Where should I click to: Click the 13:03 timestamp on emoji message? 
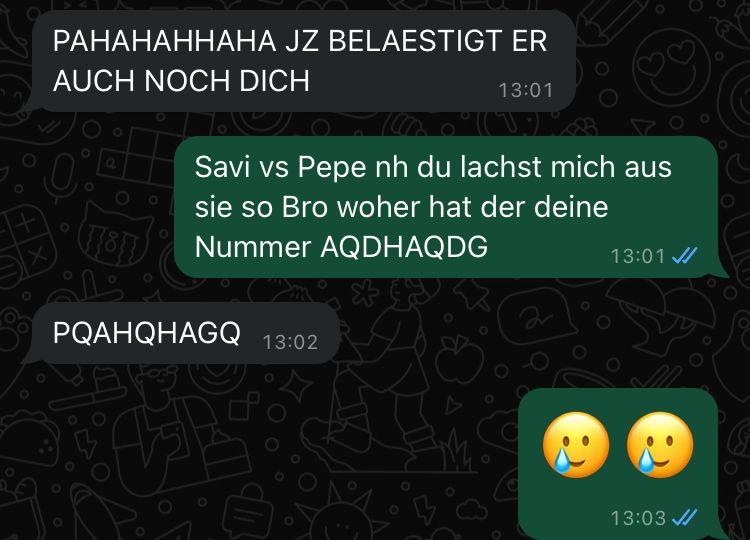[638, 518]
